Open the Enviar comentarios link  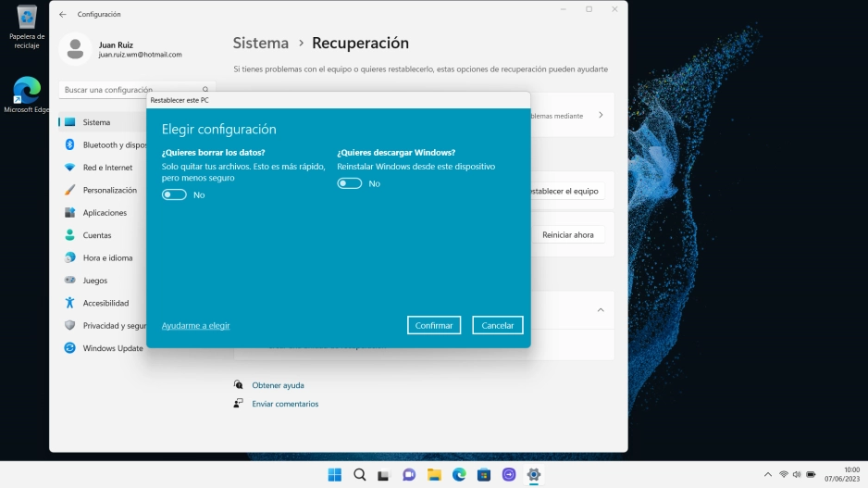(285, 404)
